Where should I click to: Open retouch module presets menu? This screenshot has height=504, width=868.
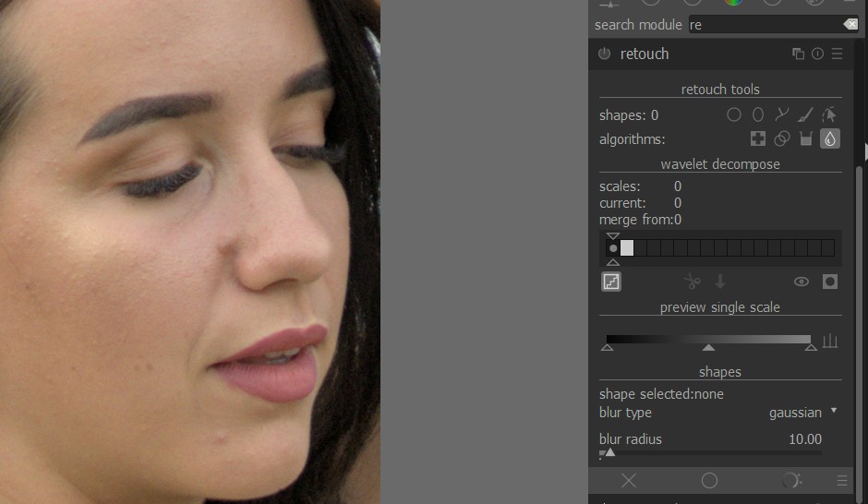837,54
